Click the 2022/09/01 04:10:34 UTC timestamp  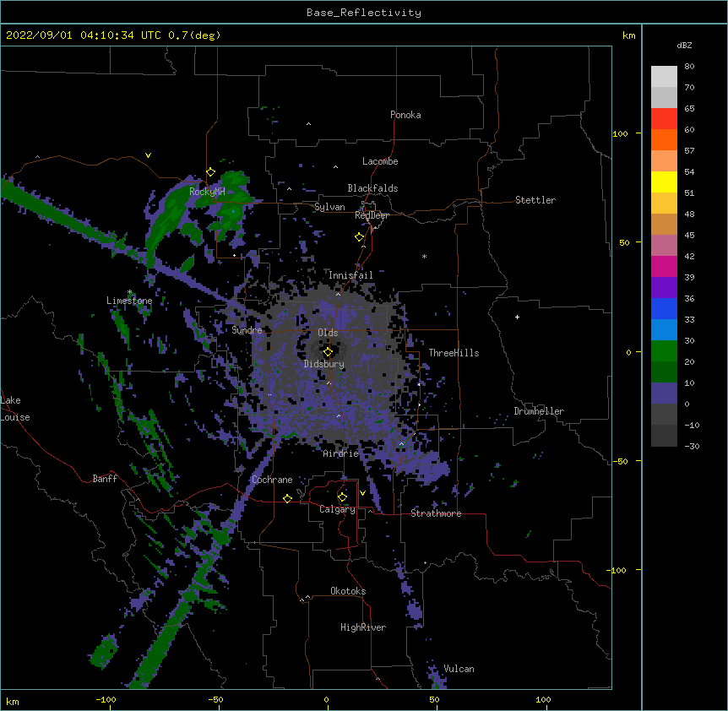(x=84, y=35)
